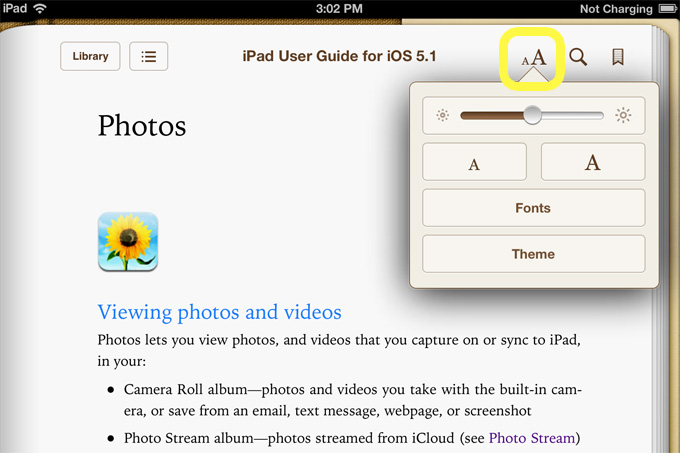
Task: Click the brightness slider knob
Action: click(532, 116)
